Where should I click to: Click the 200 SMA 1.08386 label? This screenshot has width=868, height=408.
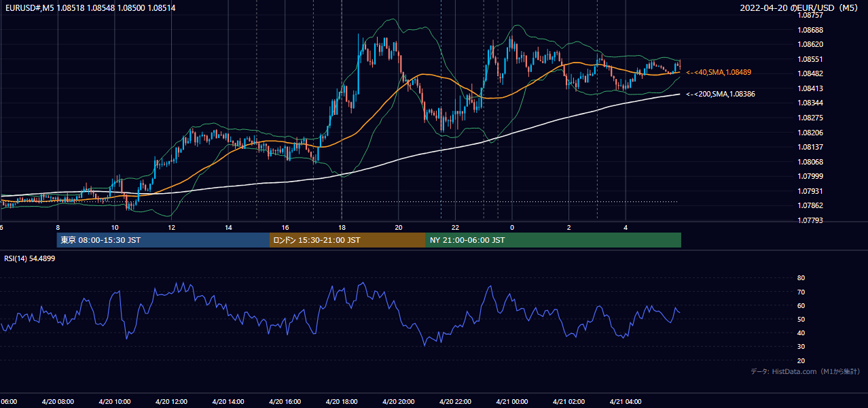(x=721, y=95)
